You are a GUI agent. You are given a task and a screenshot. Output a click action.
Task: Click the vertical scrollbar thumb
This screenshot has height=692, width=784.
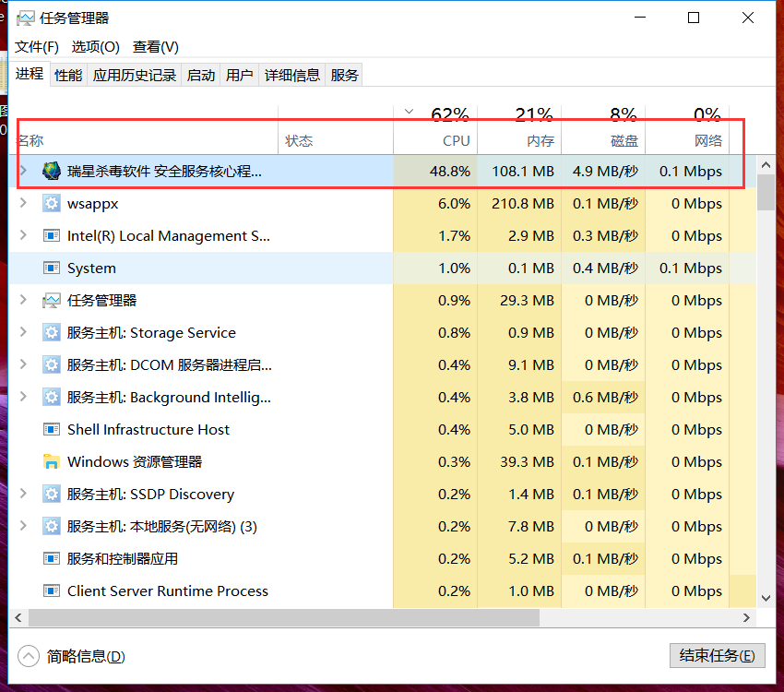[766, 193]
